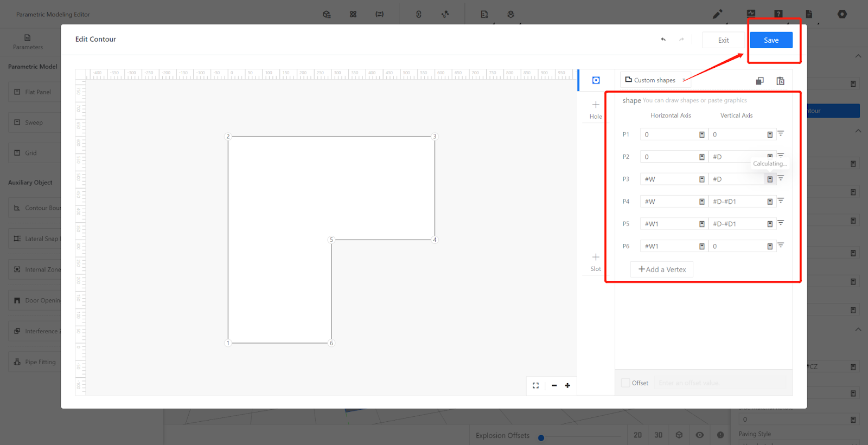This screenshot has width=868, height=445.
Task: Click the pencil edit icon in editor toolbar
Action: tap(717, 14)
